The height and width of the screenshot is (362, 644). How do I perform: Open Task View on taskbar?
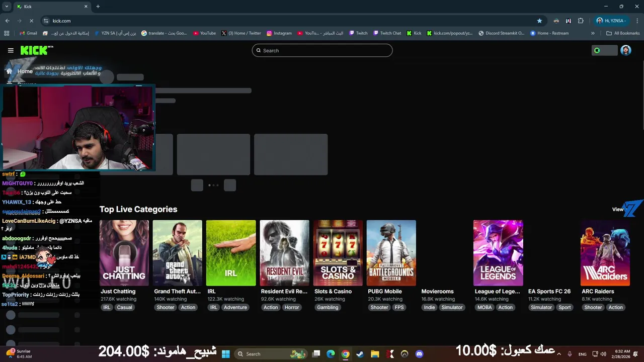(316, 354)
